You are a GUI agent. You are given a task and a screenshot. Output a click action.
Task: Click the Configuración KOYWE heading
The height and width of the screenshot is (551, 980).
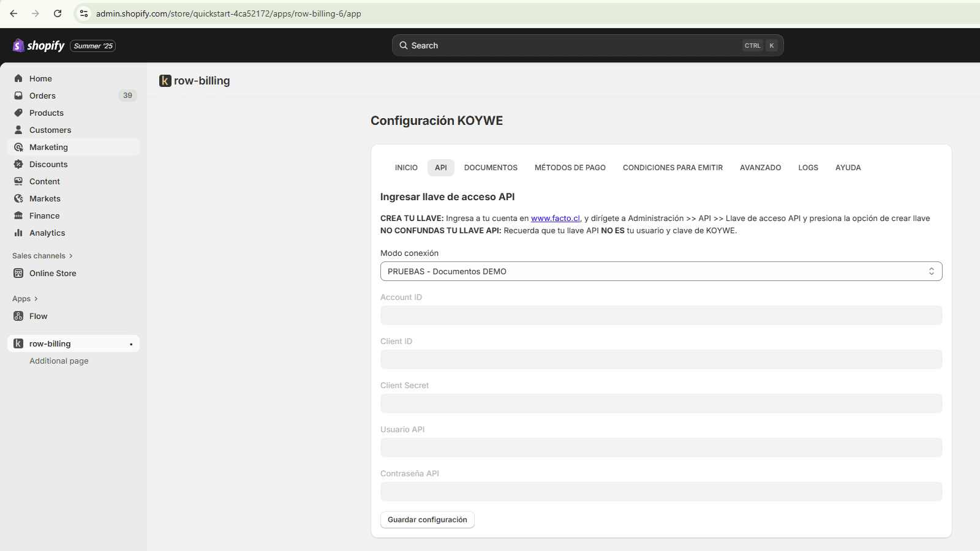point(437,121)
